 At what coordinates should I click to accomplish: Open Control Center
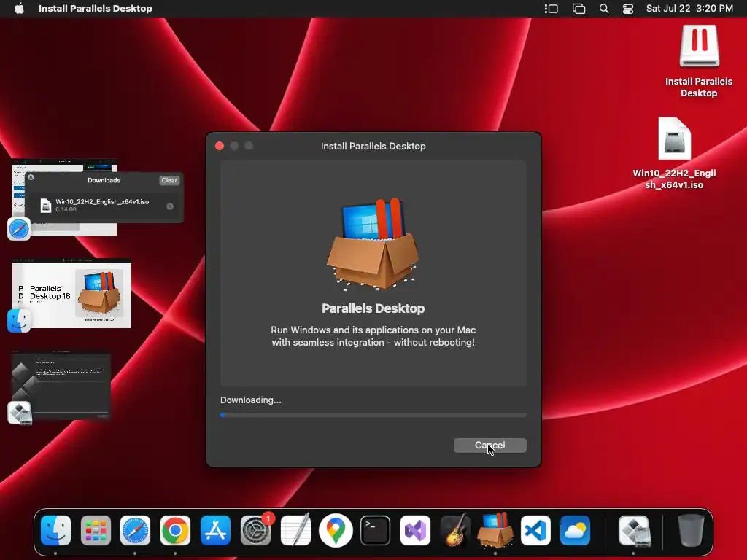[628, 9]
